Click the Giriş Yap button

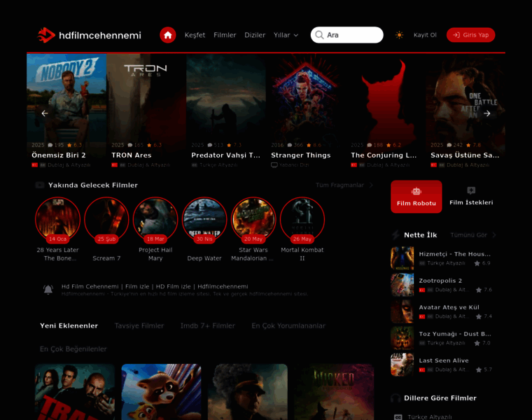(x=470, y=35)
